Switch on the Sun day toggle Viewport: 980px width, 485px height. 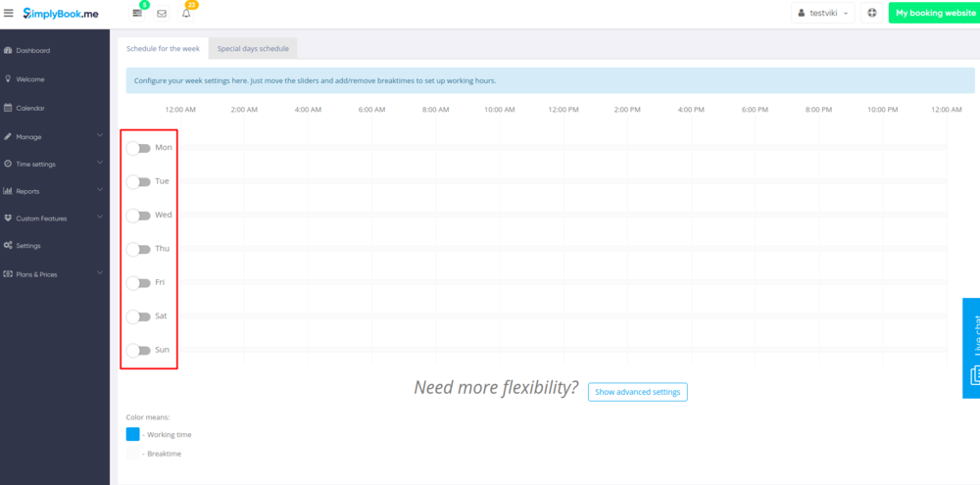138,350
